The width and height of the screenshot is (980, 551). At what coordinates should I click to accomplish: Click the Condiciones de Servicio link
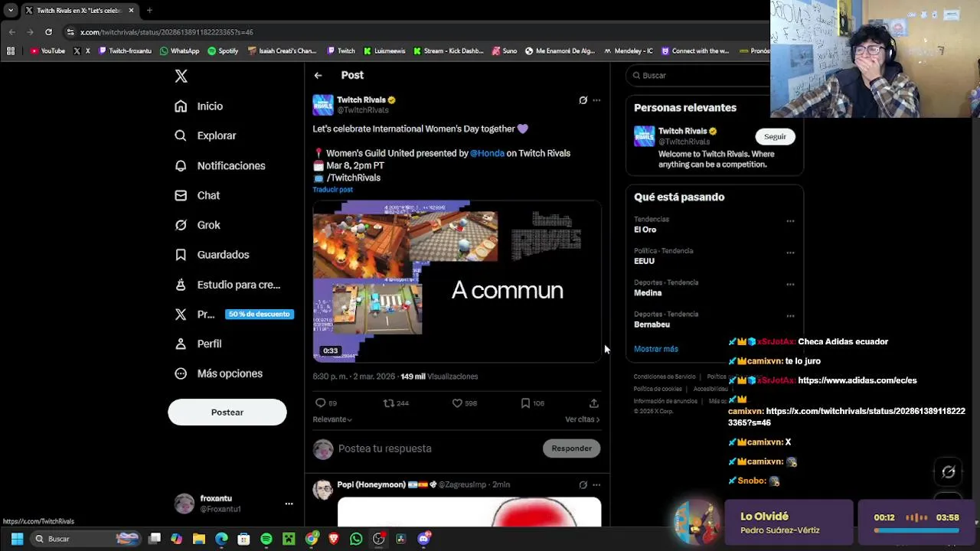click(x=665, y=377)
